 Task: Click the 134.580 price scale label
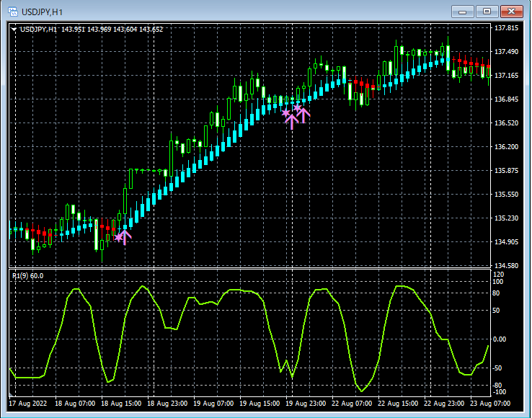[507, 266]
